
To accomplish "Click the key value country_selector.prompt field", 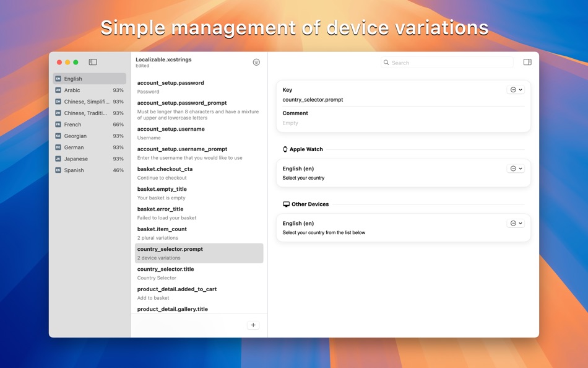I will (313, 100).
